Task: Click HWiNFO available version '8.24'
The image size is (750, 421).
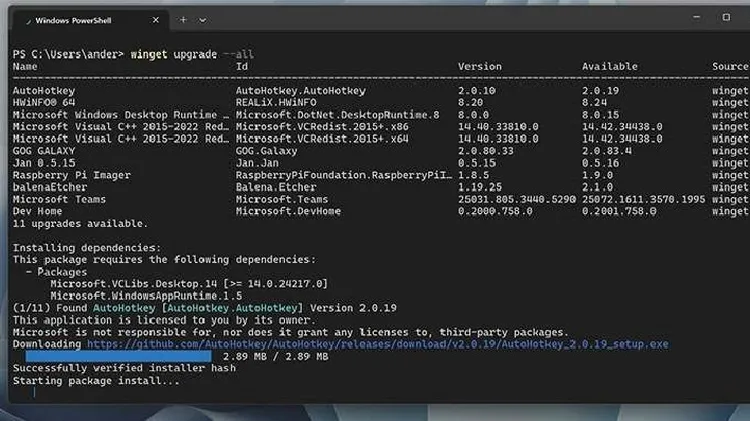Action: point(595,102)
